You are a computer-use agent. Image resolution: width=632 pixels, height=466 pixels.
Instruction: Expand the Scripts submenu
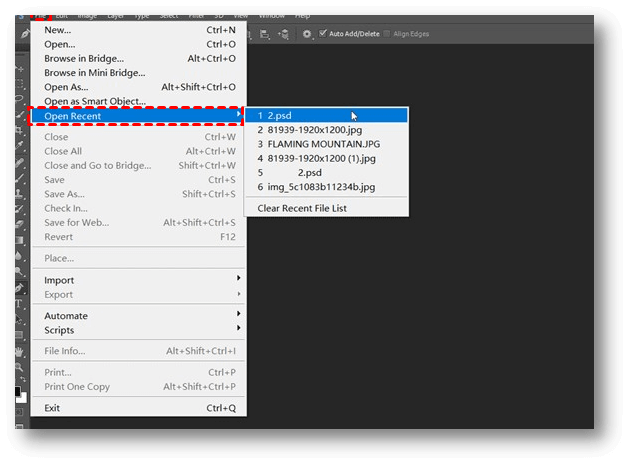[x=139, y=330]
